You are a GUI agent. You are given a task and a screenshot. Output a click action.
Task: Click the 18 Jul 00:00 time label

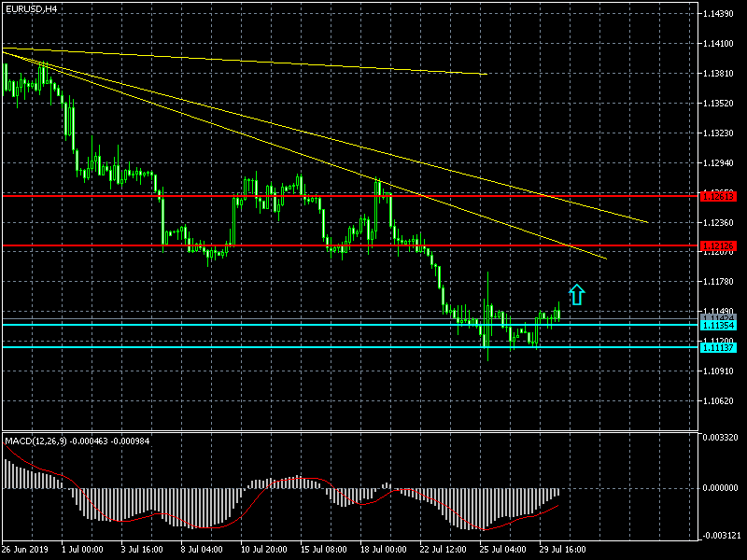383,549
